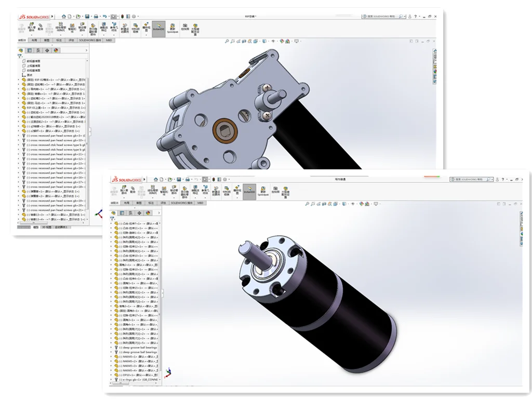Select M4X45<1> row in front window tree
The width and height of the screenshot is (532, 399).
(136, 357)
